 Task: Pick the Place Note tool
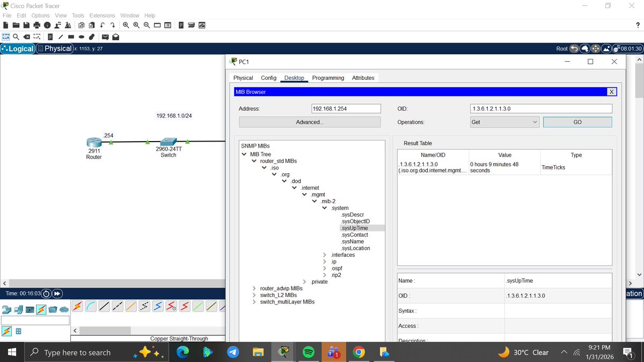50,36
